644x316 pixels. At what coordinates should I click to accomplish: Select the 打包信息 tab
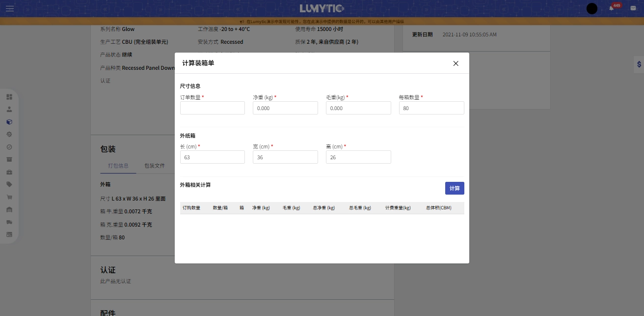click(118, 166)
